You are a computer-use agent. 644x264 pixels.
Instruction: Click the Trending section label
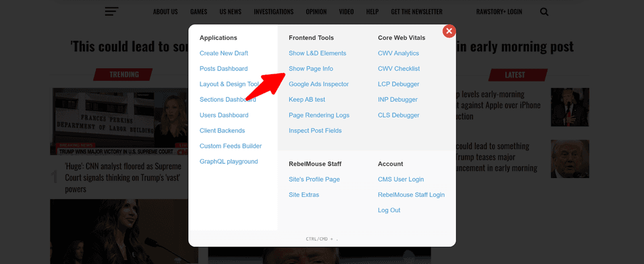(124, 75)
